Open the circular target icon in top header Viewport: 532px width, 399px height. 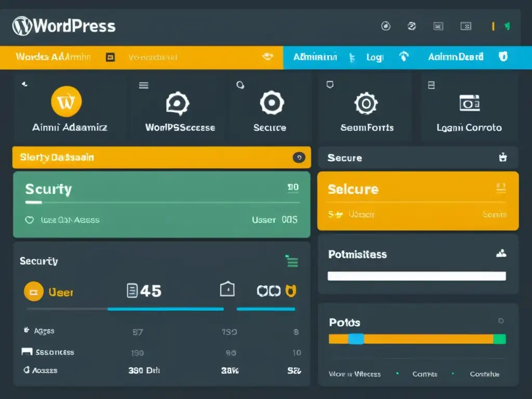coord(386,26)
